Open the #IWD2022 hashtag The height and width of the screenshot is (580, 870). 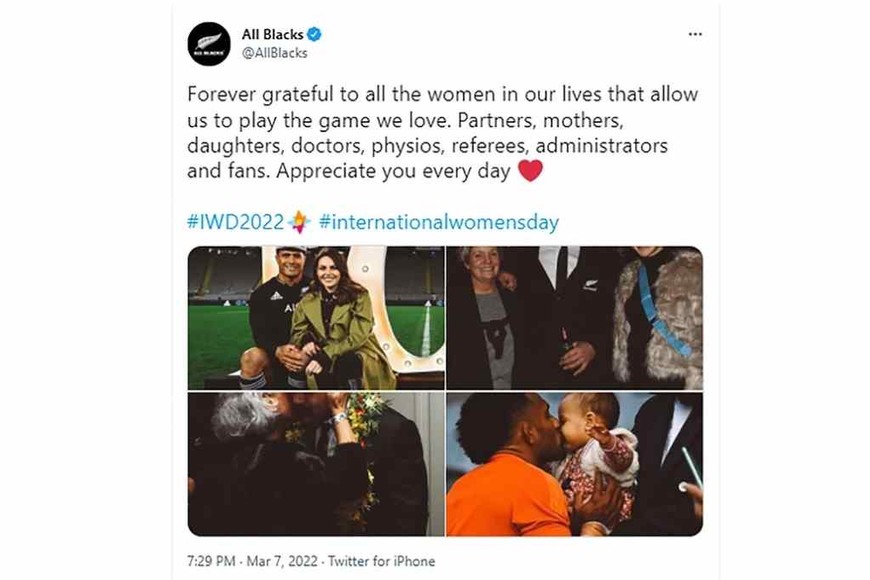(x=236, y=222)
